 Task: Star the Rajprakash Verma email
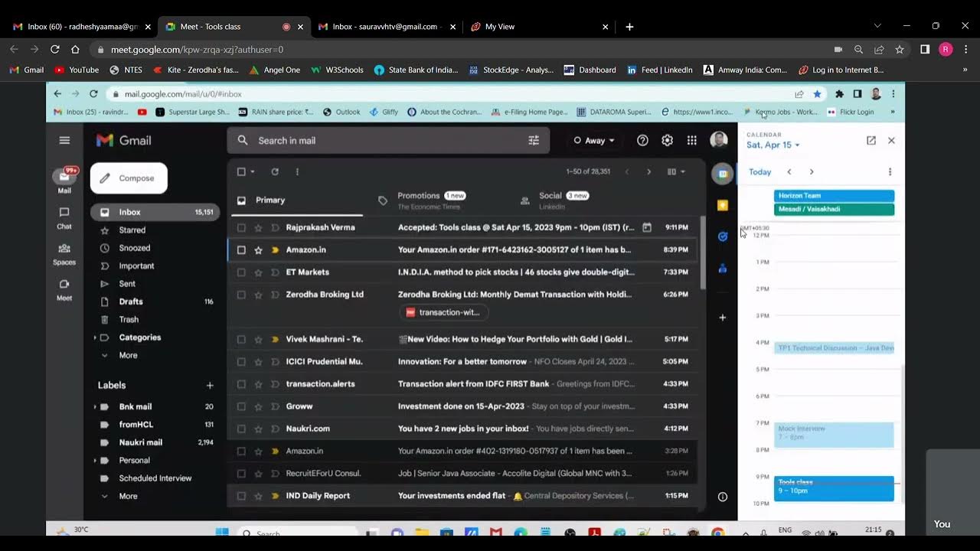tap(258, 227)
